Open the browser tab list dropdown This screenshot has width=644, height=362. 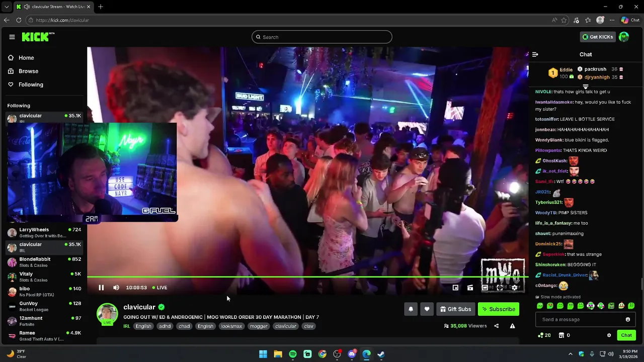pyautogui.click(x=6, y=7)
